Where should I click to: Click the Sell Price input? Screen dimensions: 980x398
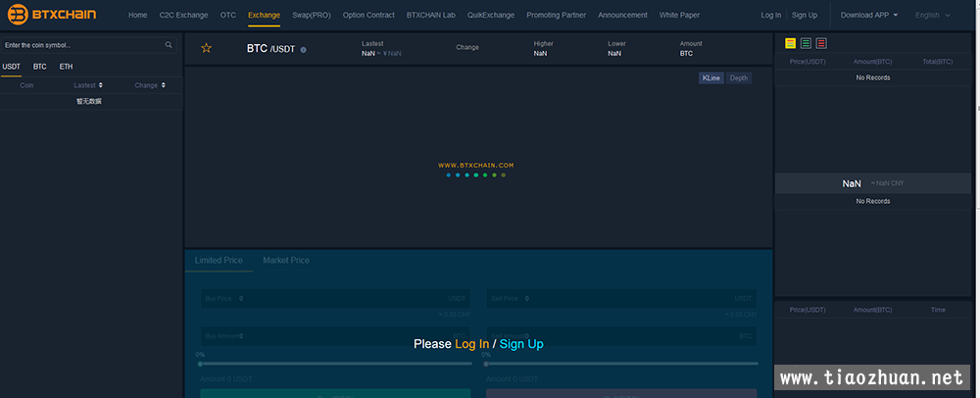[621, 299]
